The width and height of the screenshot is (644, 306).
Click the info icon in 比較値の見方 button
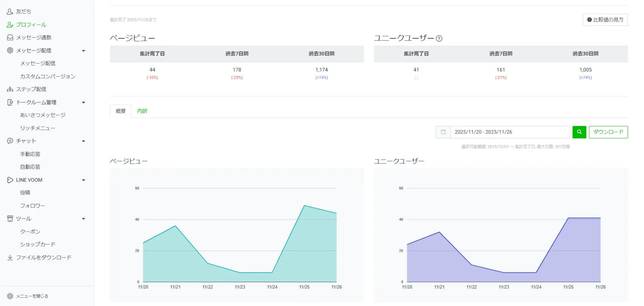click(x=589, y=20)
